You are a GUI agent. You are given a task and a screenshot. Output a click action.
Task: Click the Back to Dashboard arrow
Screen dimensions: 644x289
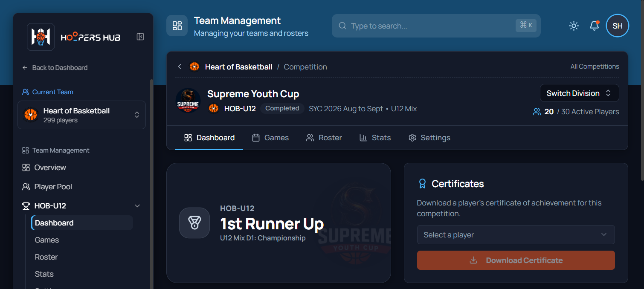[x=25, y=67]
